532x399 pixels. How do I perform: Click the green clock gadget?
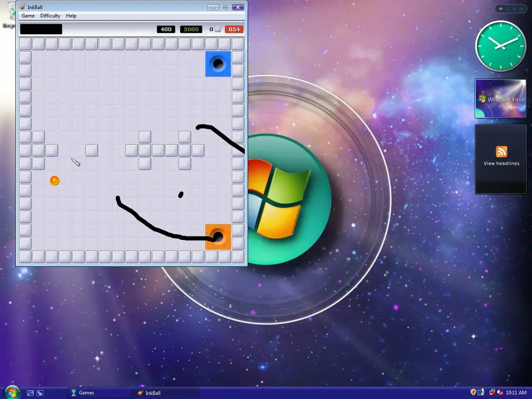500,46
